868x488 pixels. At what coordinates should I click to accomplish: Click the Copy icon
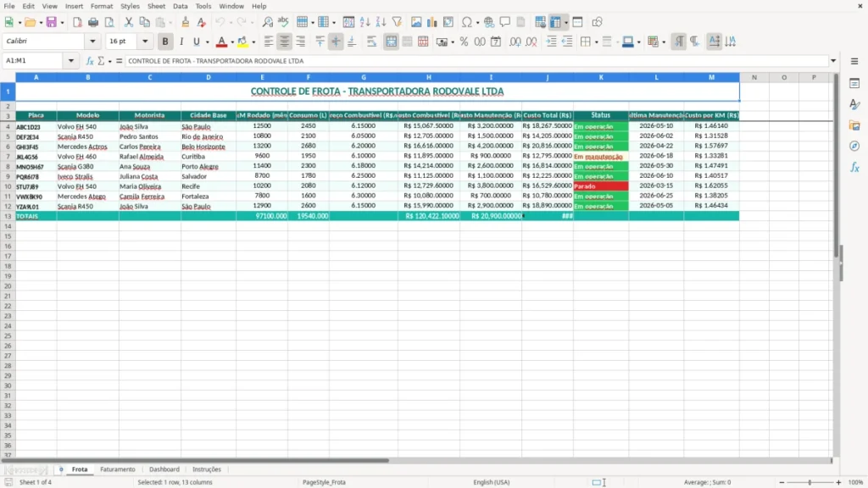[x=144, y=22]
